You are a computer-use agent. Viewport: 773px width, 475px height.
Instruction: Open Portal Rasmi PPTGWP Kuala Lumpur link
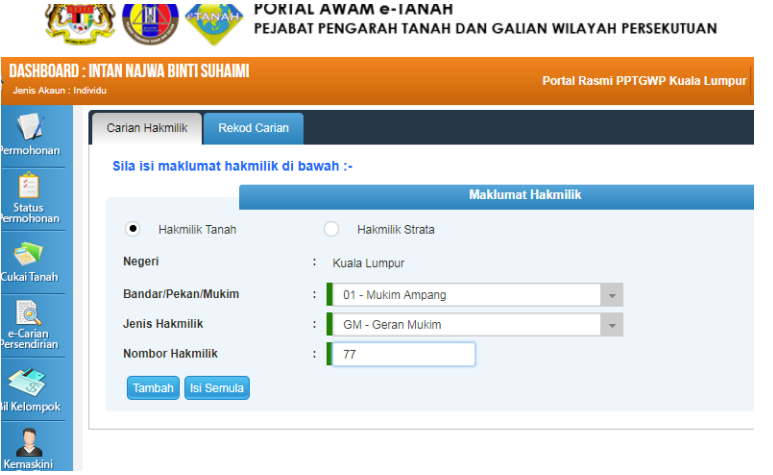click(x=644, y=80)
